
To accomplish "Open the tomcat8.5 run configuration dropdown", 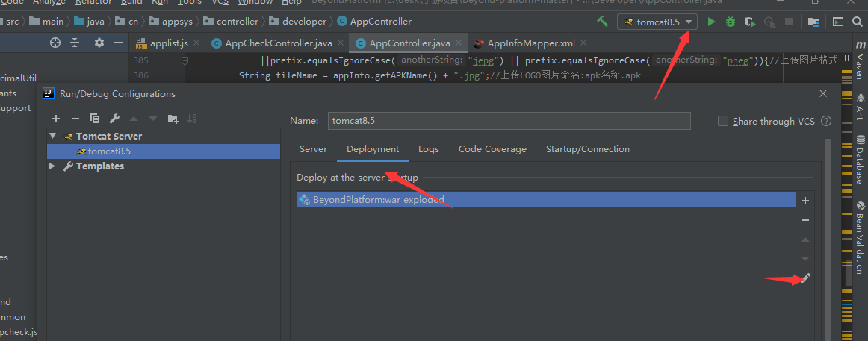I will point(657,22).
